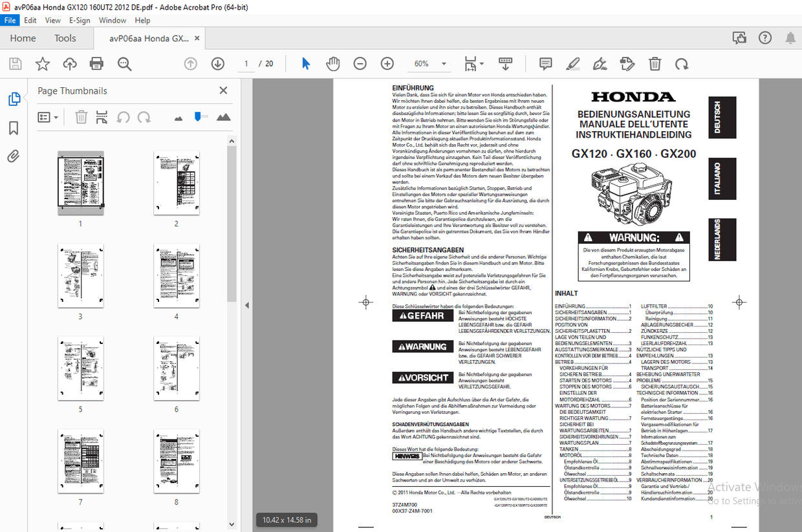Select the Hand tool
Screen dimensions: 802x532
click(x=332, y=63)
